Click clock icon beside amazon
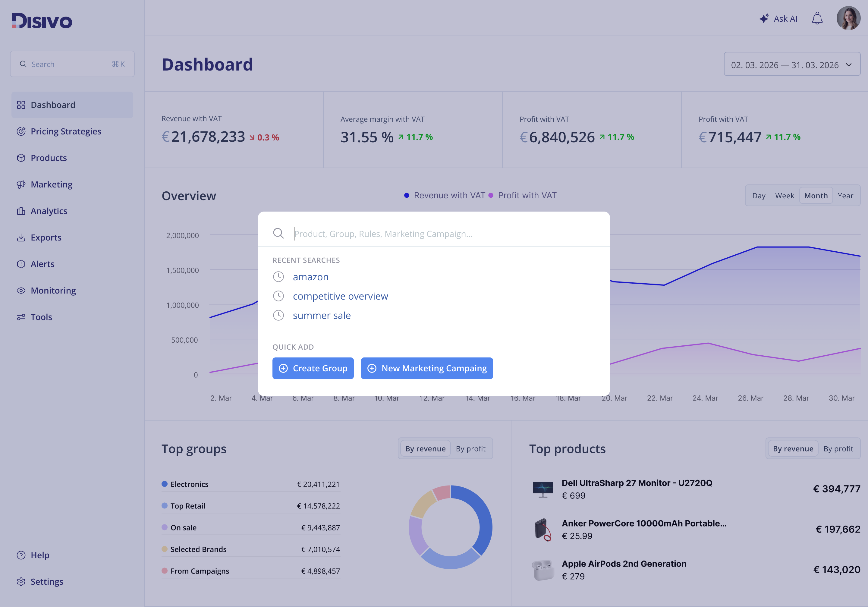 click(278, 277)
